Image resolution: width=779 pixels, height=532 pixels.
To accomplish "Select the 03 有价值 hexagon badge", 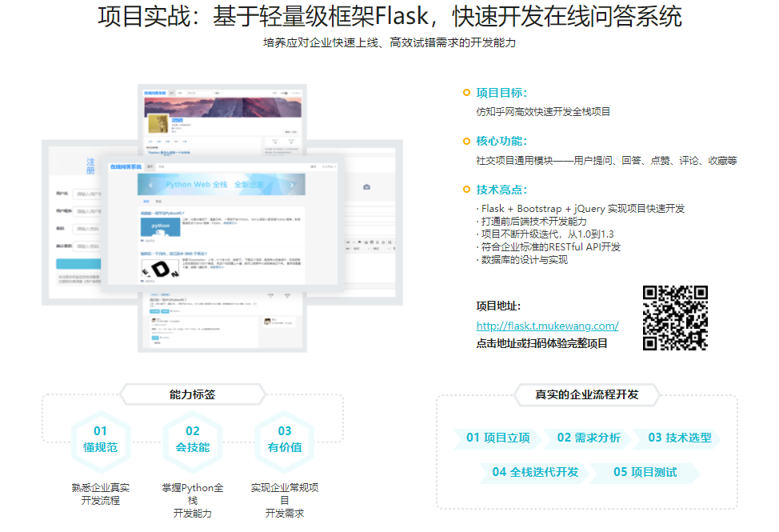I will pyautogui.click(x=285, y=439).
